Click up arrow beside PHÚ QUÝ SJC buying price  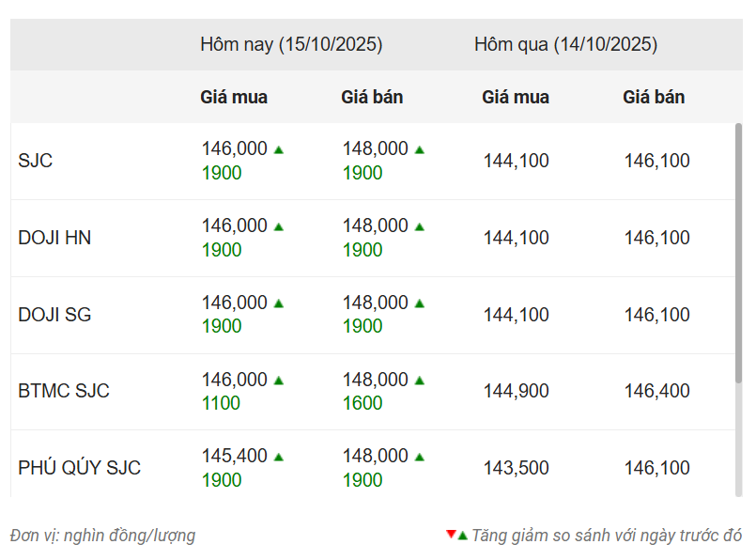point(279,457)
